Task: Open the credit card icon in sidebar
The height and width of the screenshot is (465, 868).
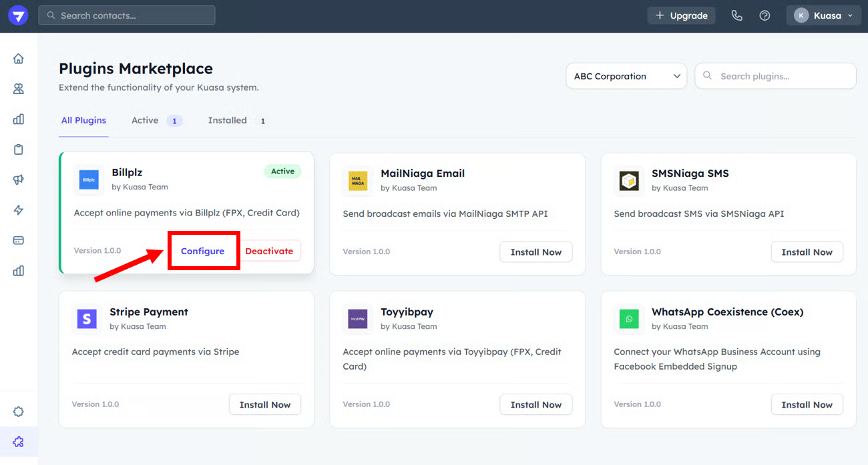Action: [19, 240]
